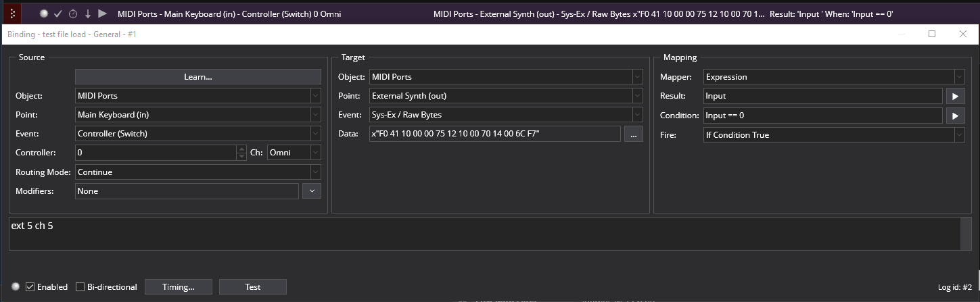
Task: Click the play triangle icon in the binding row
Action: click(x=102, y=14)
